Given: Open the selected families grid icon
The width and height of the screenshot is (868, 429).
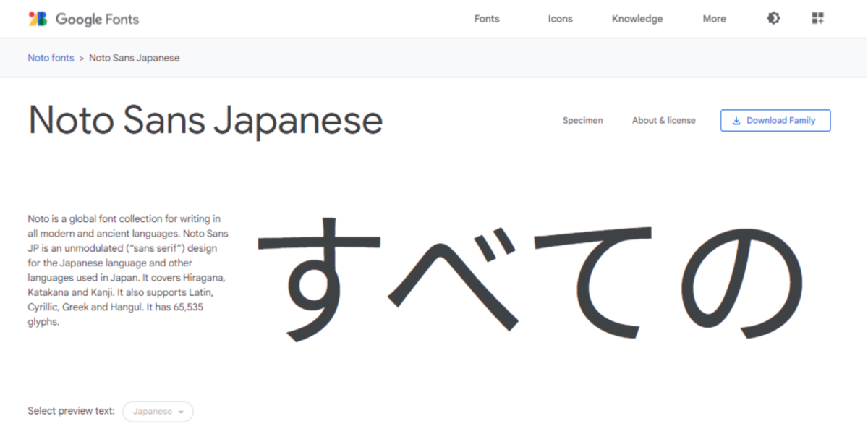Looking at the screenshot, I should pyautogui.click(x=818, y=19).
